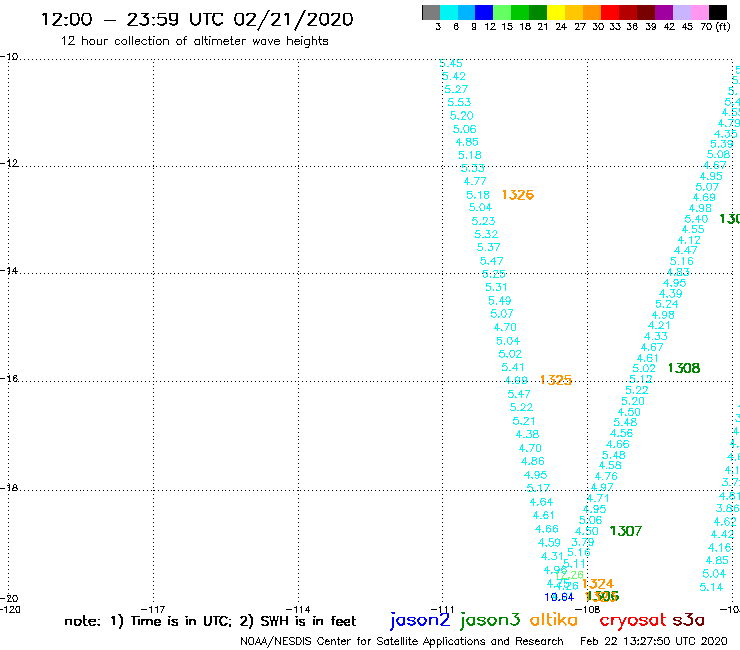Image resolution: width=740 pixels, height=650 pixels.
Task: Click the wave height value 4.86
Action: pyautogui.click(x=533, y=461)
